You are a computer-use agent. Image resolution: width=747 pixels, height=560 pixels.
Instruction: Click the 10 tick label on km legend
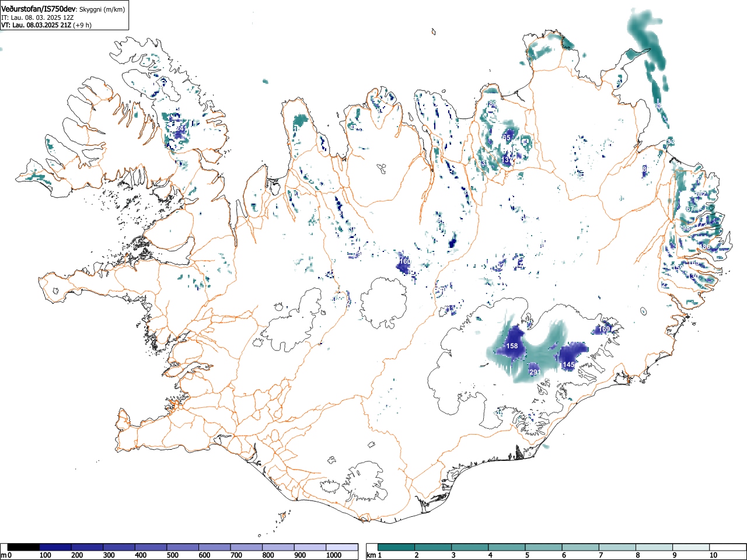713,555
